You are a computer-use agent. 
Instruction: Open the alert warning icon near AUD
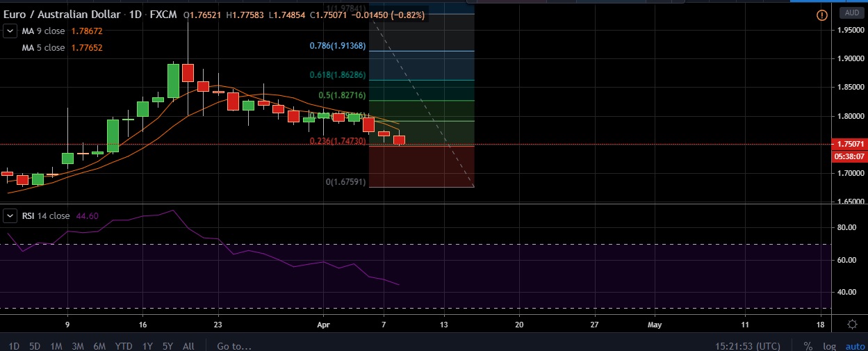(822, 15)
